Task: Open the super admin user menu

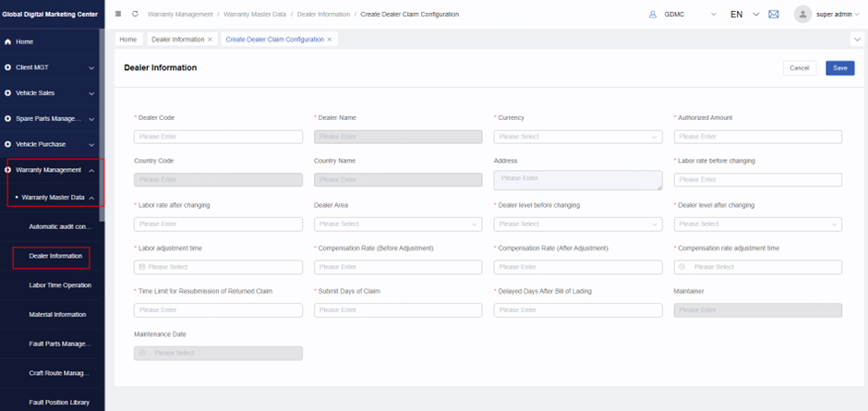Action: coord(838,15)
